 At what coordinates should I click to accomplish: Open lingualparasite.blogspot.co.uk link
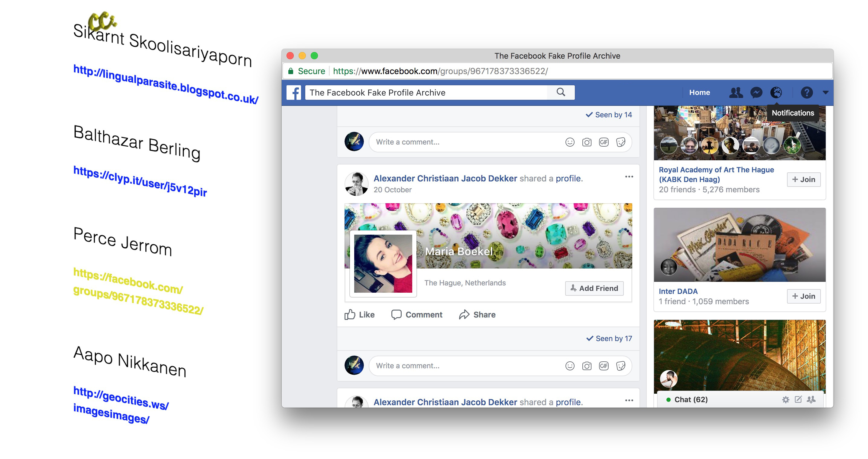[166, 84]
